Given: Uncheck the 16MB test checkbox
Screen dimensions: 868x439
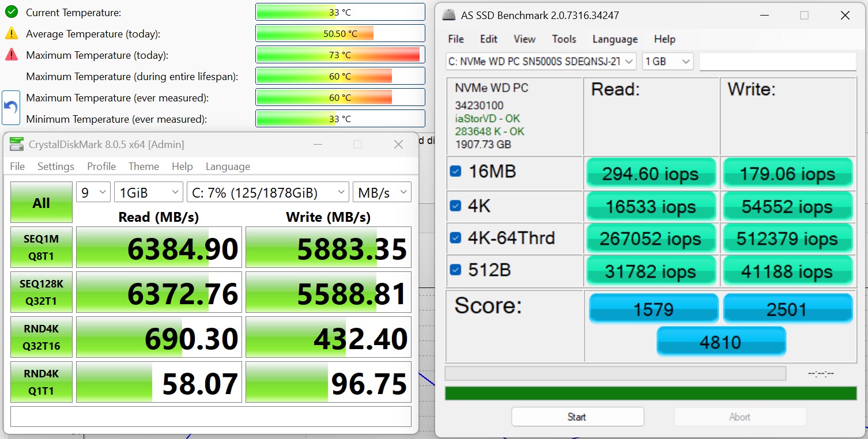Looking at the screenshot, I should point(455,171).
